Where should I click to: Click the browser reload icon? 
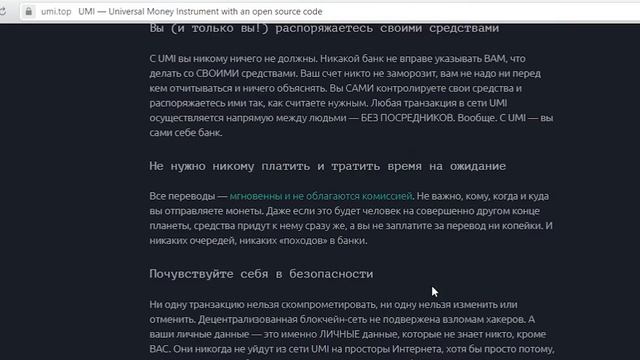(2, 11)
